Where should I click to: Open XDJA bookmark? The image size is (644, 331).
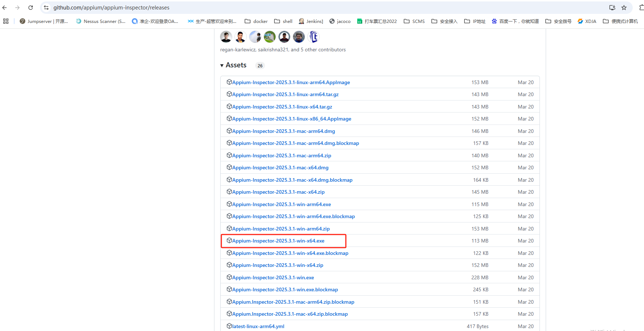587,21
